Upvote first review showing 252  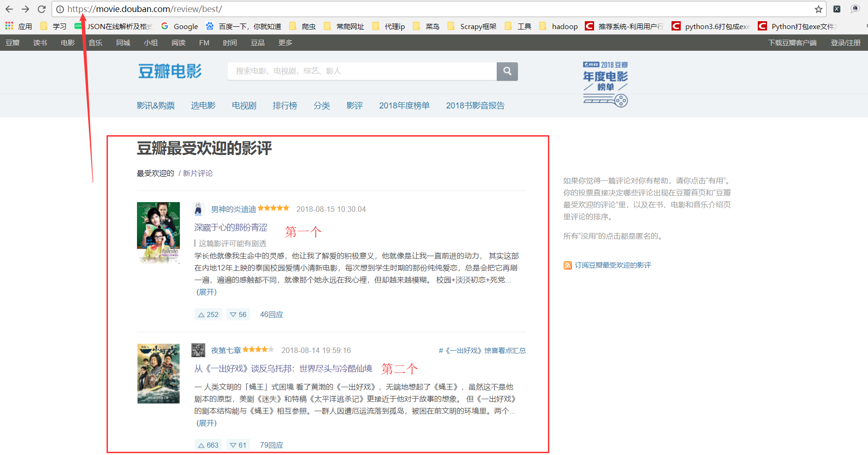(x=208, y=315)
